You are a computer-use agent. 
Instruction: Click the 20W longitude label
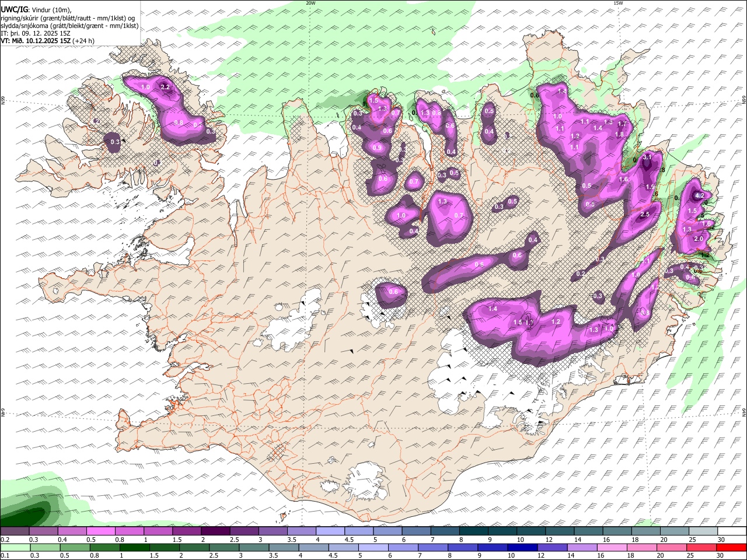(x=310, y=3)
